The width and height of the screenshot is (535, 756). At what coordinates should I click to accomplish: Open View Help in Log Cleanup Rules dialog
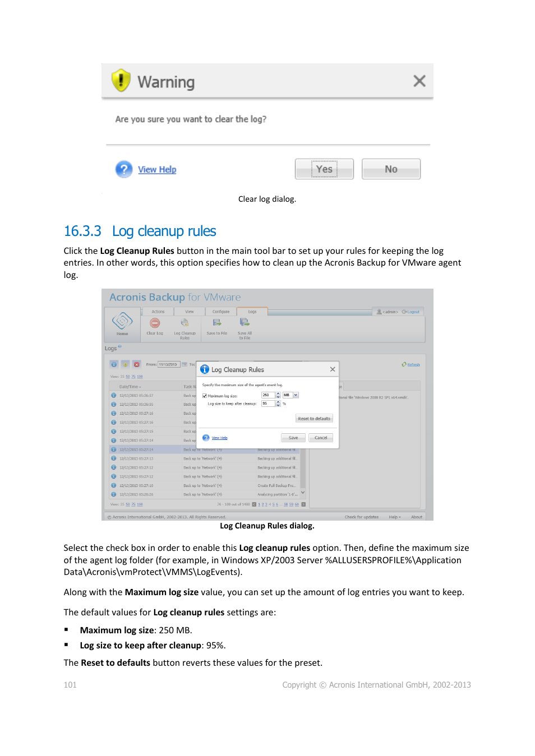tap(219, 438)
